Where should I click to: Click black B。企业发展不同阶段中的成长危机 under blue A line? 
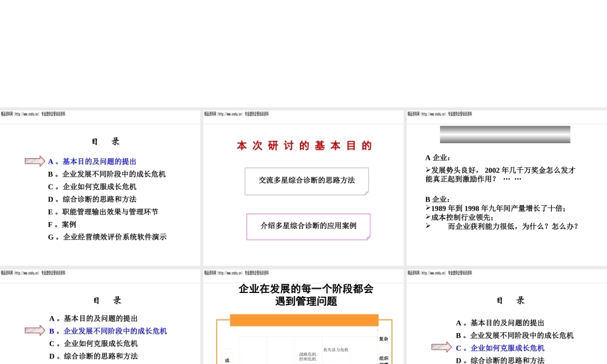107,175
